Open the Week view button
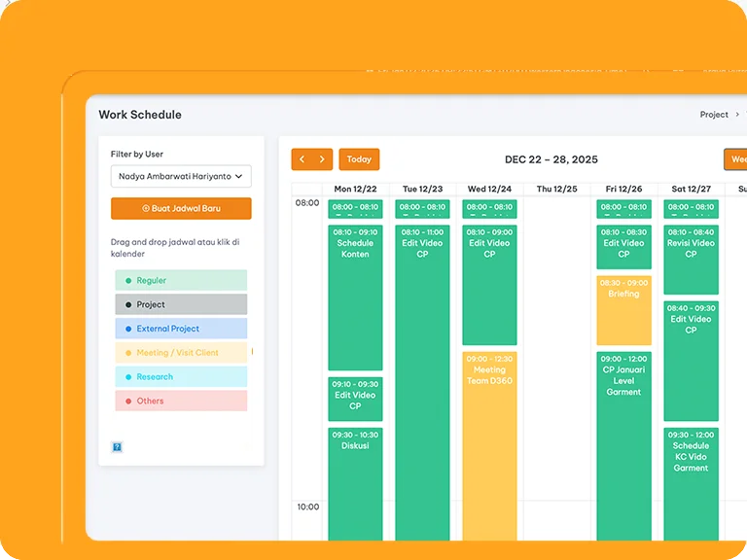This screenshot has height=560, width=747. coord(735,159)
